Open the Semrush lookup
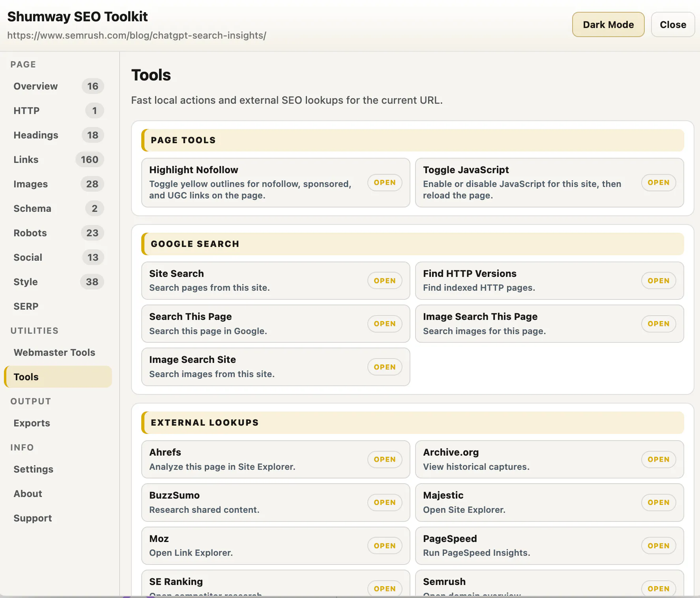Screen dimensions: 700x598 point(659,589)
